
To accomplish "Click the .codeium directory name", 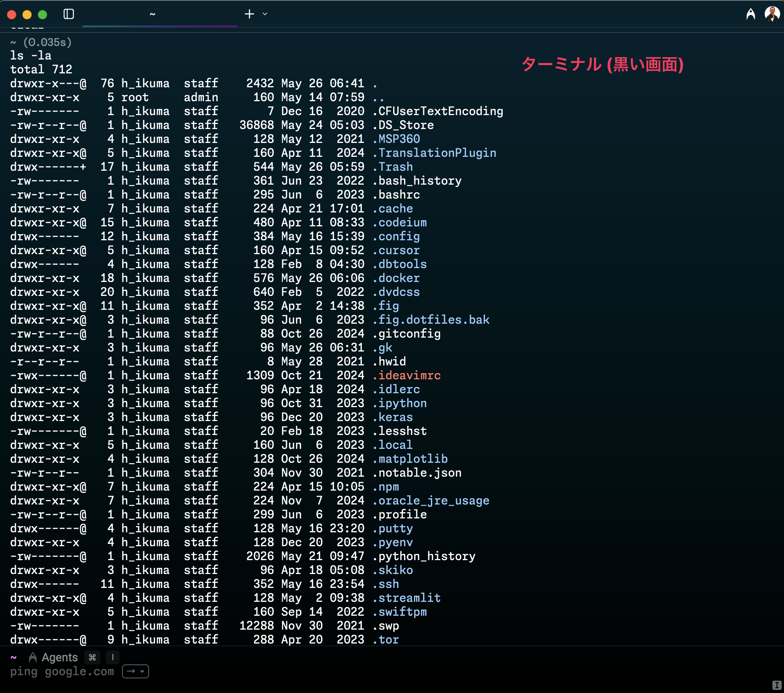I will click(x=399, y=223).
